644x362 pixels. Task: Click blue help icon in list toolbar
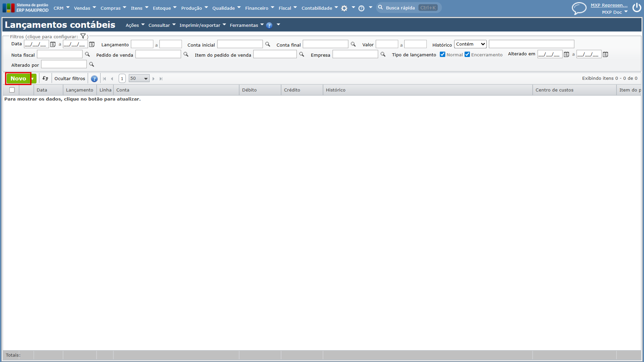click(94, 79)
